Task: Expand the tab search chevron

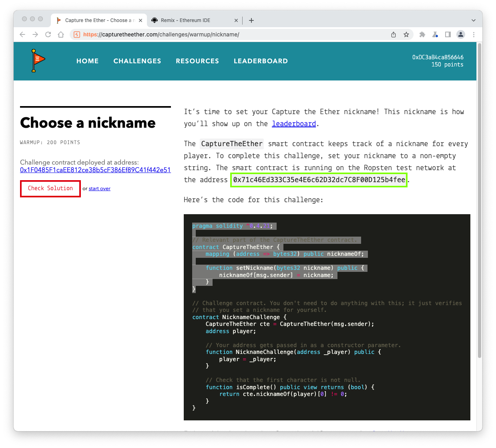Action: pos(474,20)
